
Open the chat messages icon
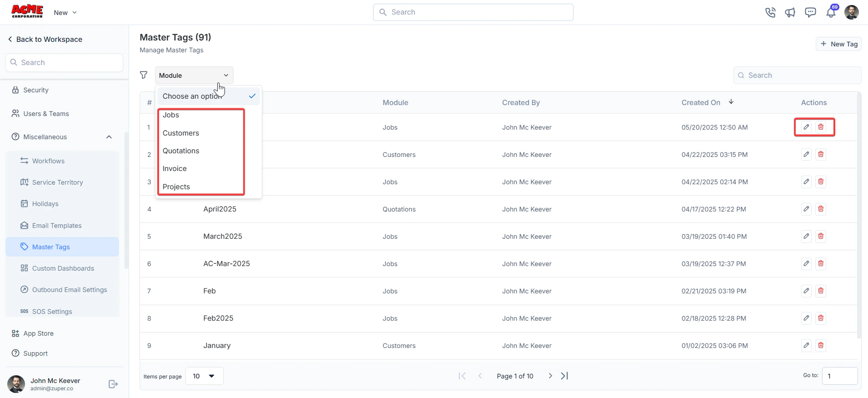pyautogui.click(x=810, y=12)
